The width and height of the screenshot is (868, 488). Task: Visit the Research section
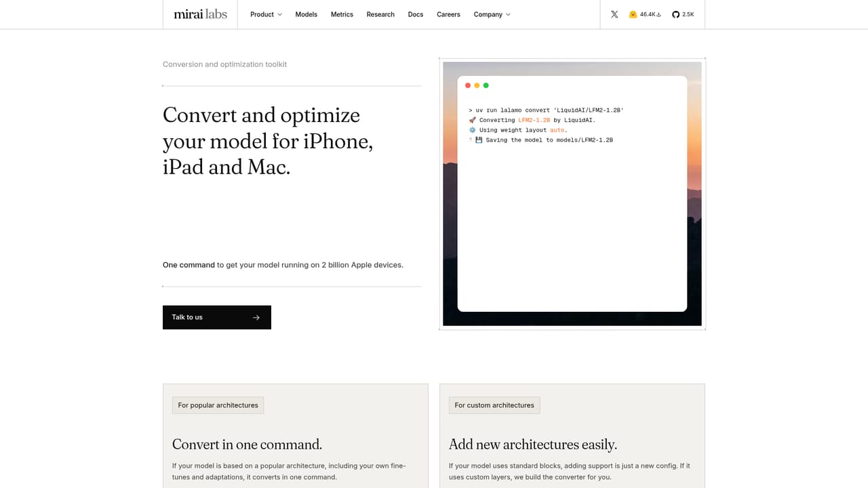(380, 14)
